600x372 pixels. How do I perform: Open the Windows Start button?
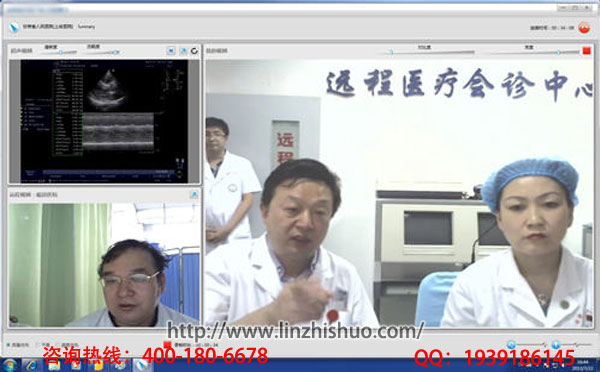10,365
